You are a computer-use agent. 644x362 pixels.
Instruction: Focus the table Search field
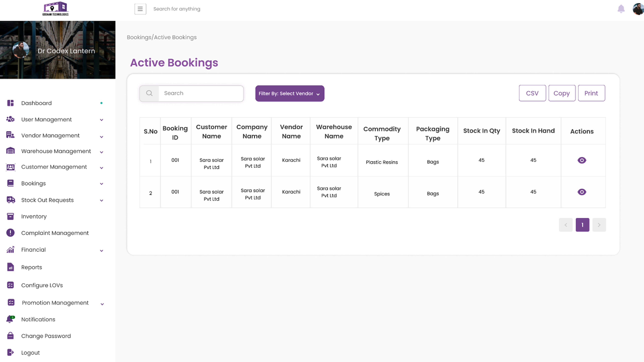pos(201,94)
